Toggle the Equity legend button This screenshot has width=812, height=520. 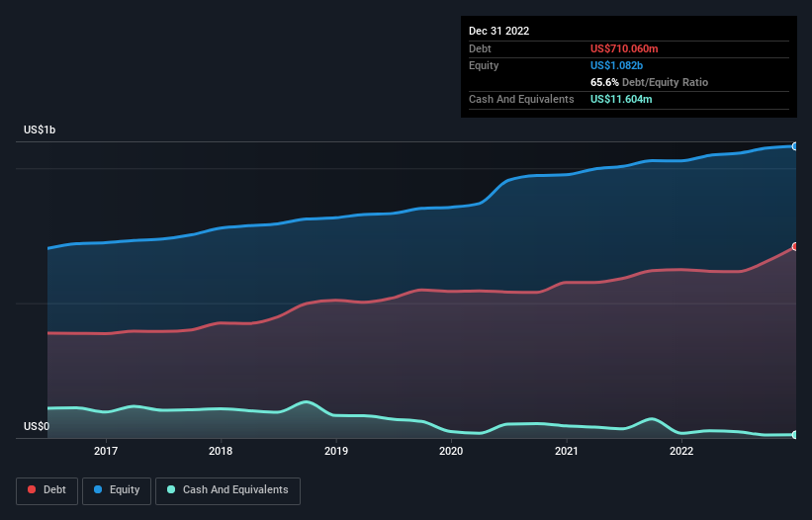point(117,490)
